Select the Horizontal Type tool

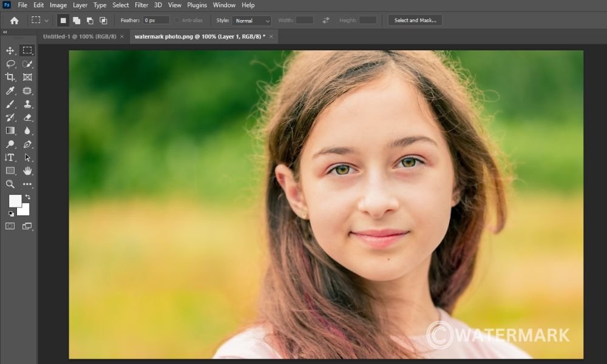click(10, 158)
